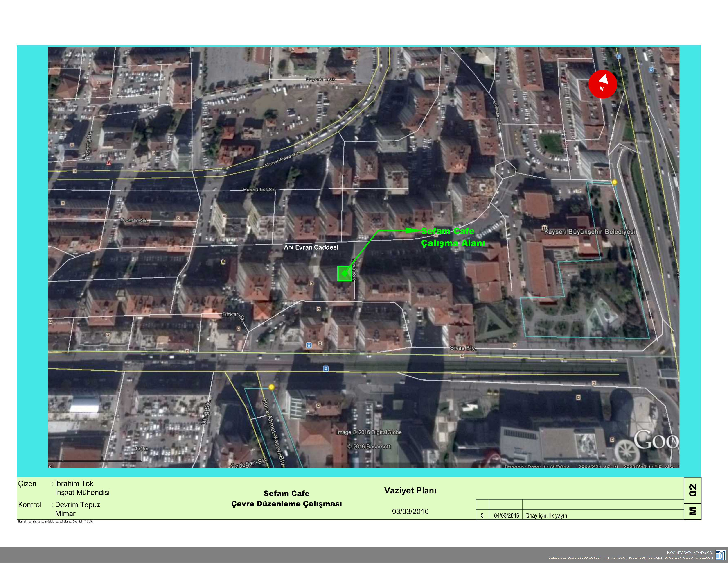Click the red marker icon near Bay Fuat Sk.
728x563 pixels.
[x=108, y=163]
